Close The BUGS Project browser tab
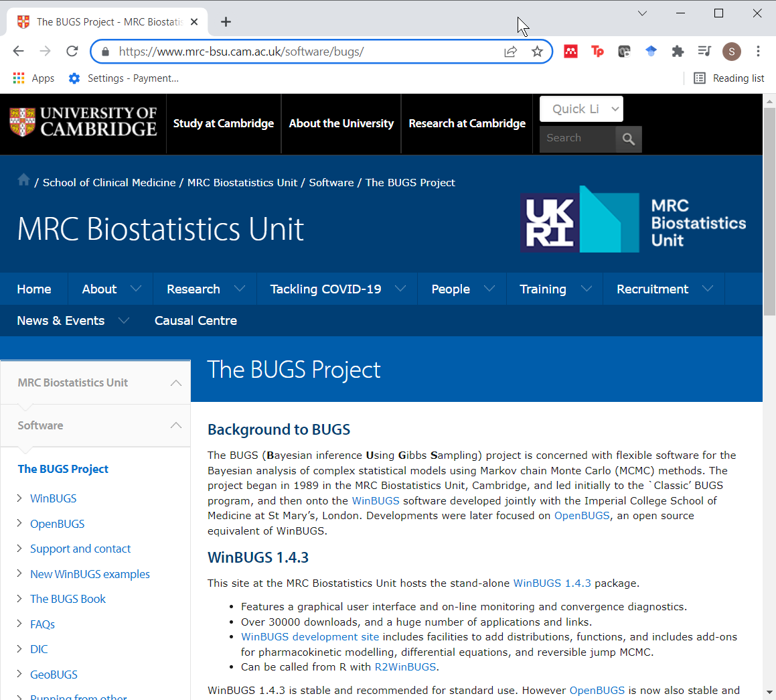Screen dimensions: 776x700 point(194,22)
